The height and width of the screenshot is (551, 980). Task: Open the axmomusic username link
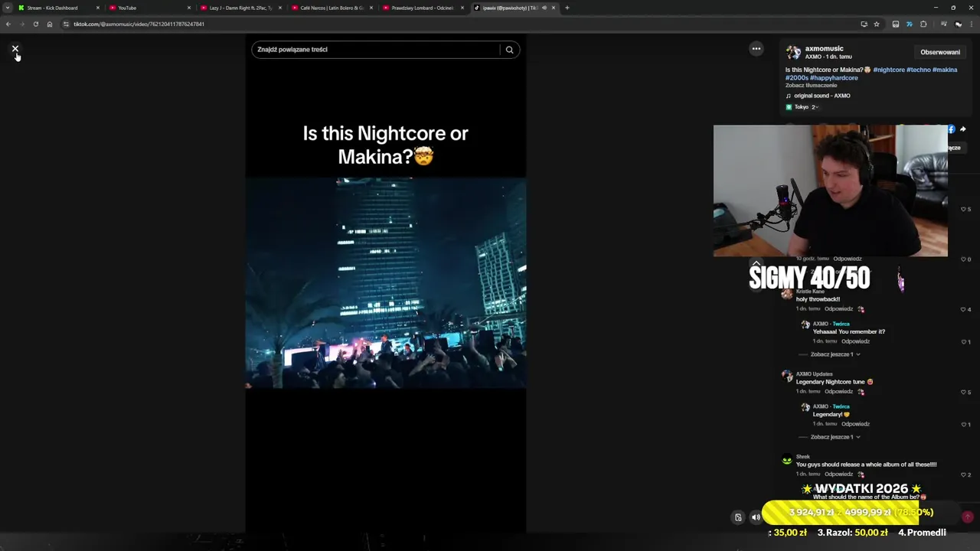(x=824, y=48)
